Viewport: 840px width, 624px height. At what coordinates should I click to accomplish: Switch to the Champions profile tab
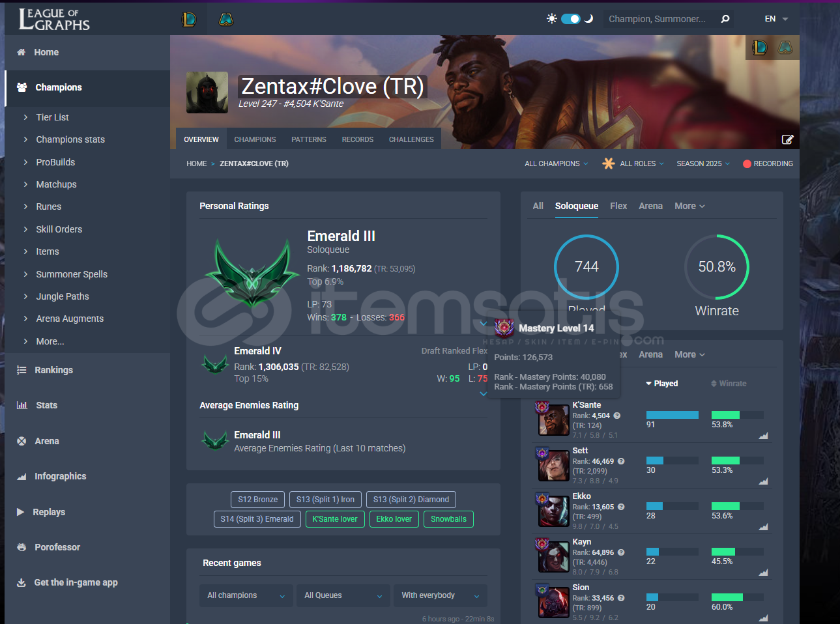255,139
